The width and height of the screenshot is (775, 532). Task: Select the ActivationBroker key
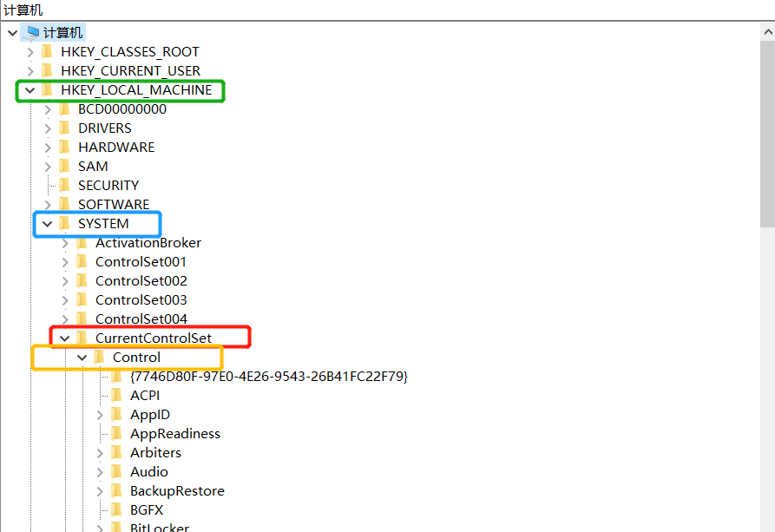tap(148, 243)
